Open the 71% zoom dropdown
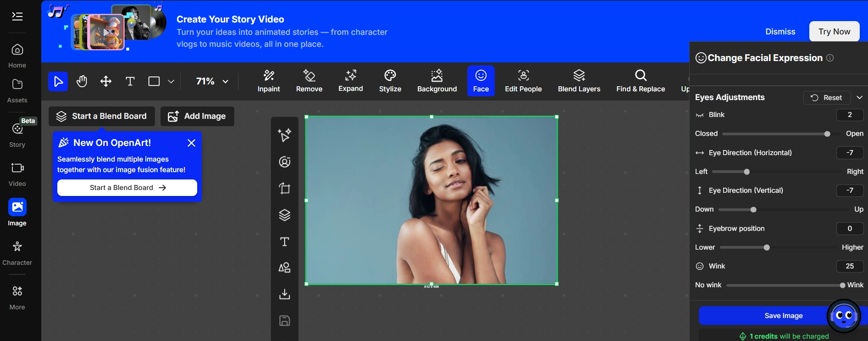868x341 pixels. [x=212, y=81]
